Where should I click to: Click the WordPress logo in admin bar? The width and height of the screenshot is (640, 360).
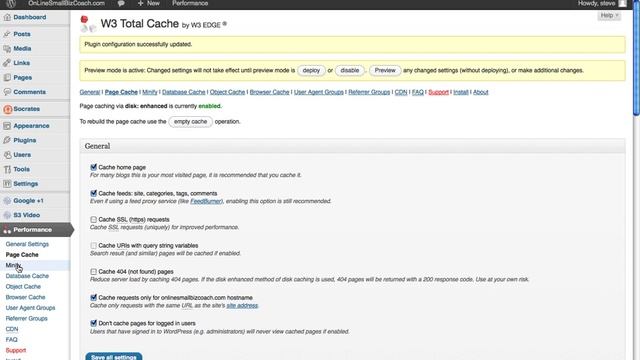point(11,3)
